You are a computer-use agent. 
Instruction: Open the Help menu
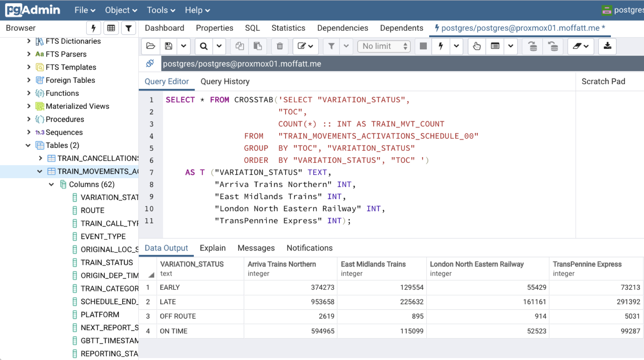197,10
